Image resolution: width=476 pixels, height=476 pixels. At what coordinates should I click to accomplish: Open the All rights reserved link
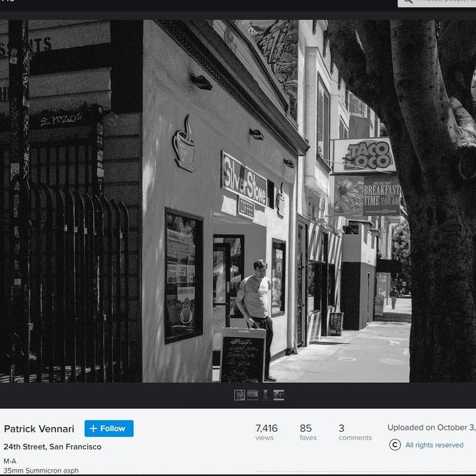[x=434, y=445]
